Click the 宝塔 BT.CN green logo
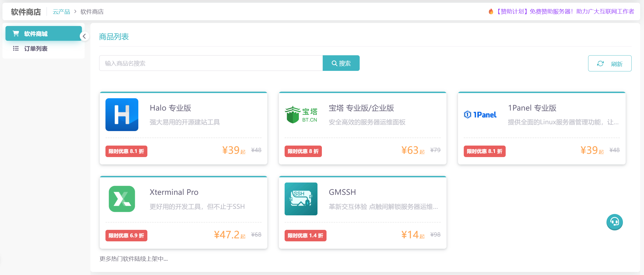Image resolution: width=644 pixels, height=275 pixels. pos(301,115)
